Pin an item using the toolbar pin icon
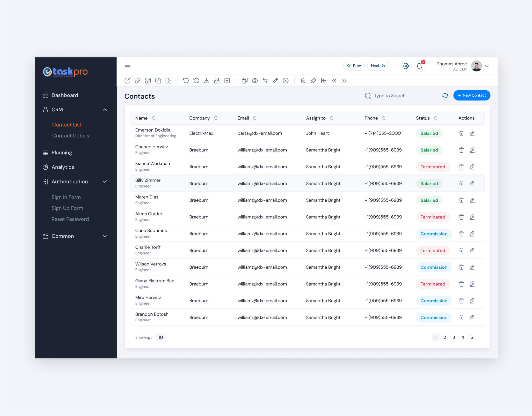This screenshot has height=416, width=532. 313,81
